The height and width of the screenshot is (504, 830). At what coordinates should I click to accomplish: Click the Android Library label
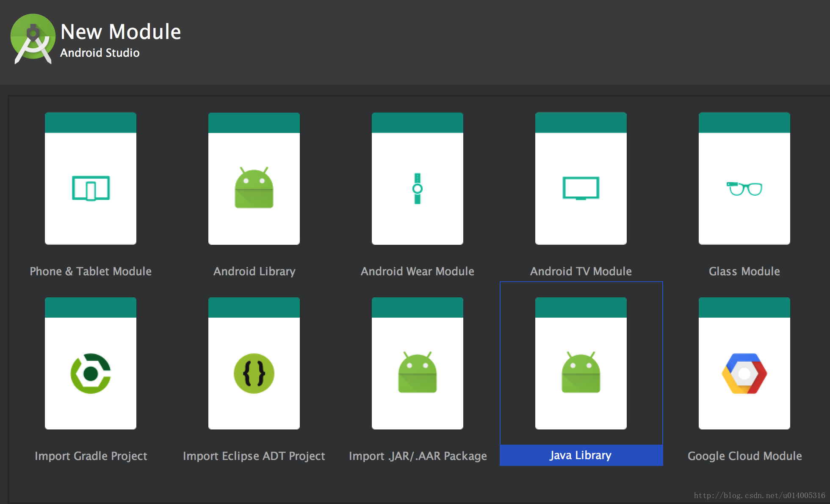tap(254, 271)
